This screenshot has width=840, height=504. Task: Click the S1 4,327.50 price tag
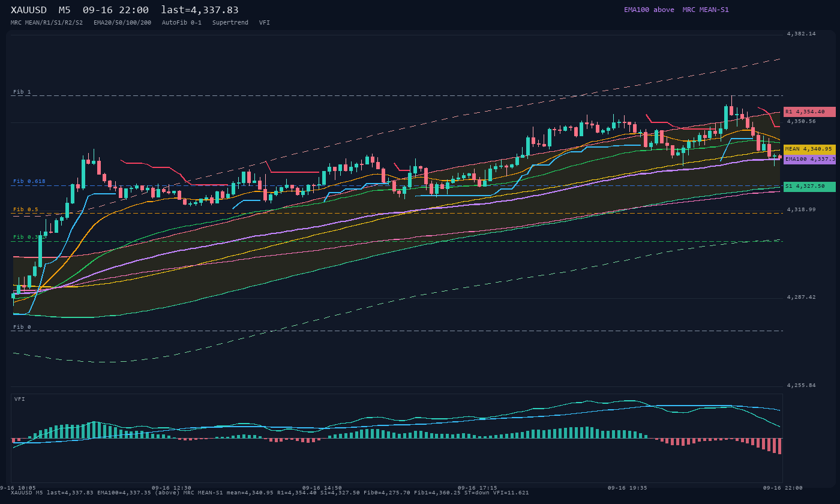pos(809,187)
